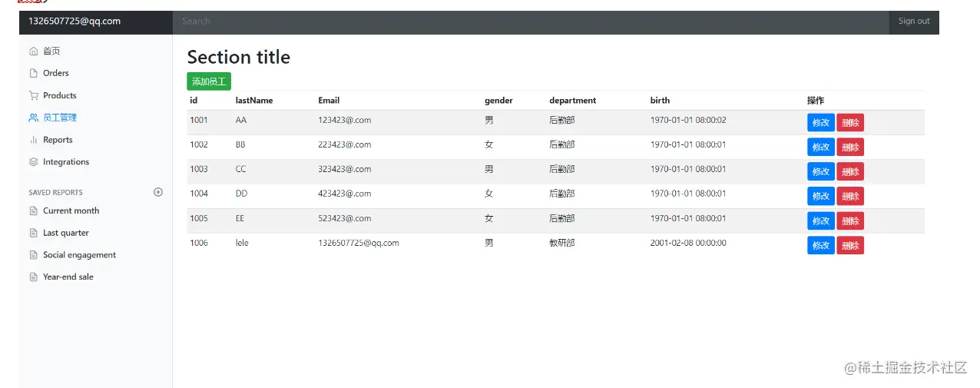This screenshot has width=980, height=388.
Task: Delete employee lele with 删除 button
Action: tap(850, 246)
